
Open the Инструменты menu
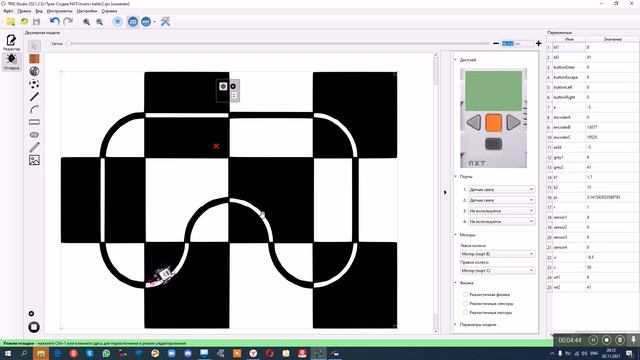coord(60,11)
